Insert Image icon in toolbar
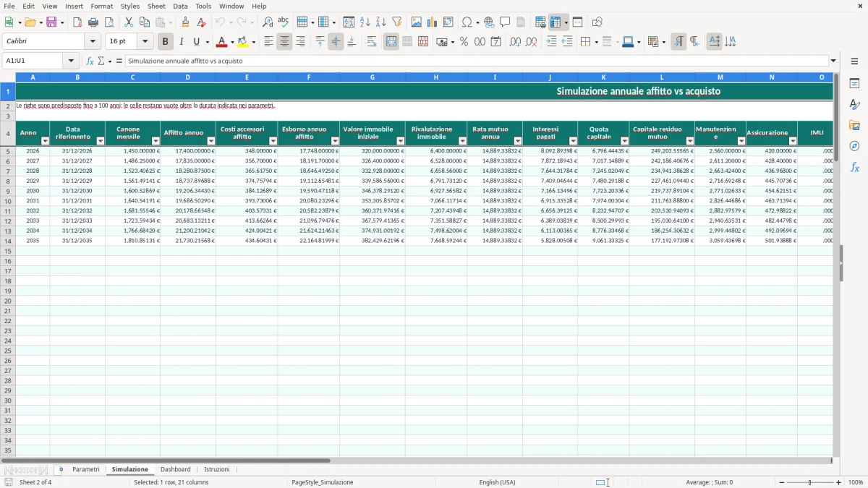The width and height of the screenshot is (868, 488). [x=417, y=22]
